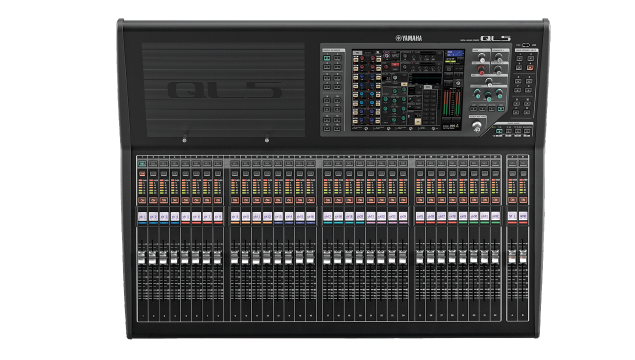The width and height of the screenshot is (635, 360).
Task: Toggle the ON key of channel 32
Action: (x=495, y=200)
